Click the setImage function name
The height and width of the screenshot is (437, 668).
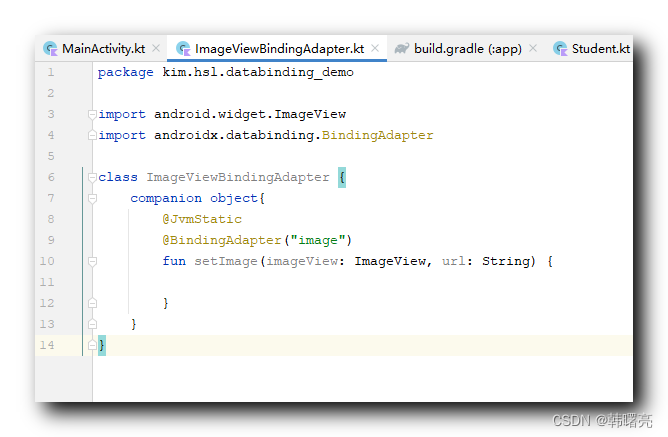tap(226, 262)
